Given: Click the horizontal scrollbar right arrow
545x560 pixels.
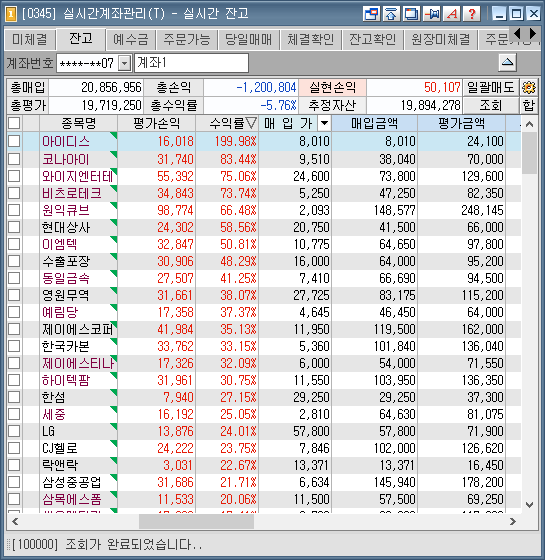Looking at the screenshot, I should (x=513, y=522).
